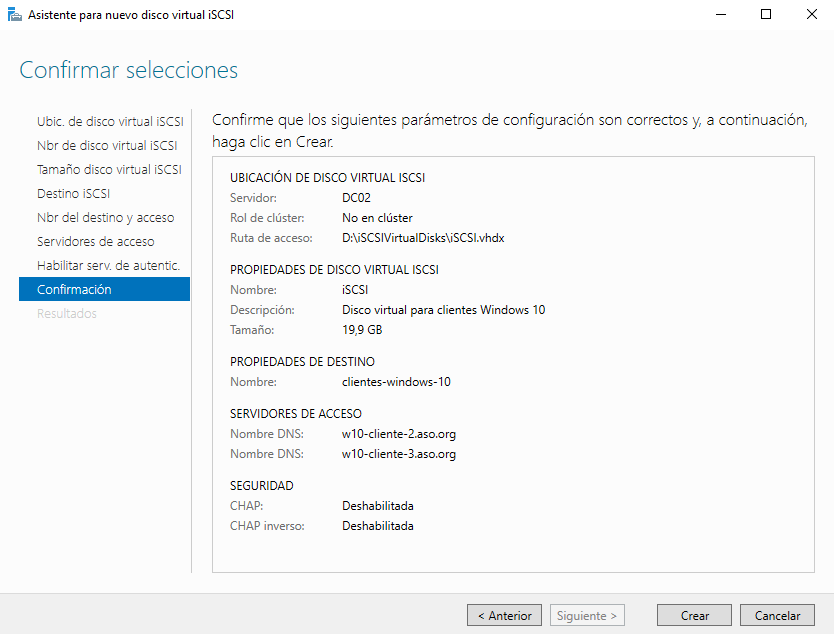Open the Nbr de disco virtual iSCSI step
This screenshot has height=634, width=834.
click(x=107, y=145)
